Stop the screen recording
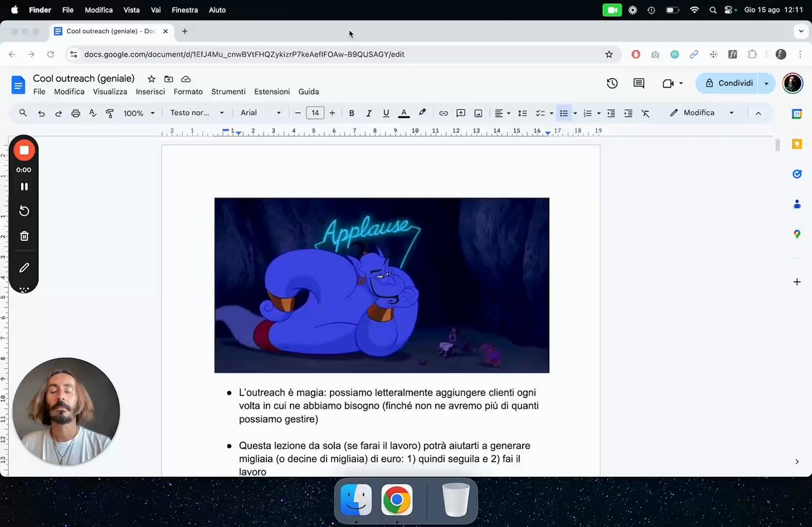This screenshot has height=527, width=812. pos(24,150)
